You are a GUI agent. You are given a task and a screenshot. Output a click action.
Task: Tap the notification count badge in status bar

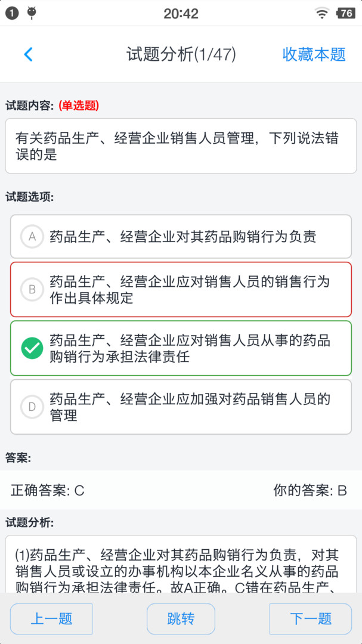point(11,13)
